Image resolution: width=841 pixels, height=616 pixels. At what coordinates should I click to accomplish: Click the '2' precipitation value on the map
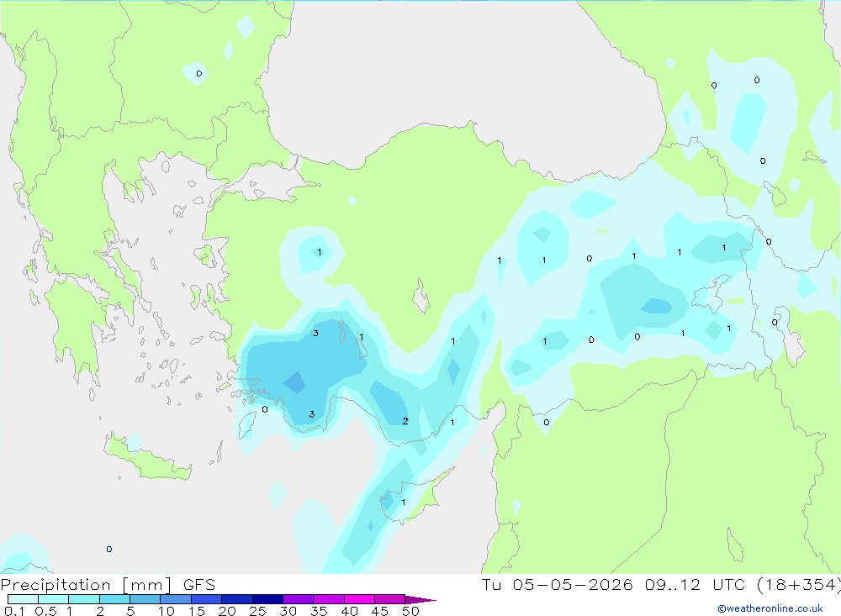pyautogui.click(x=405, y=421)
